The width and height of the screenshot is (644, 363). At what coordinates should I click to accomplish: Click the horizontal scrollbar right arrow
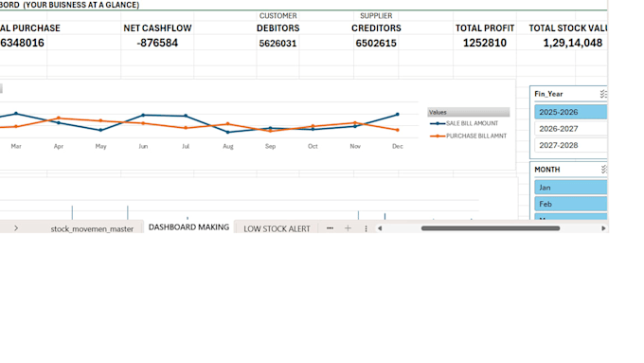(x=603, y=228)
